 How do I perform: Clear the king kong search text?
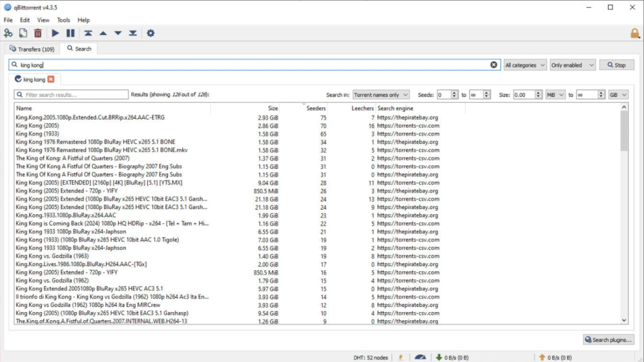click(x=494, y=65)
